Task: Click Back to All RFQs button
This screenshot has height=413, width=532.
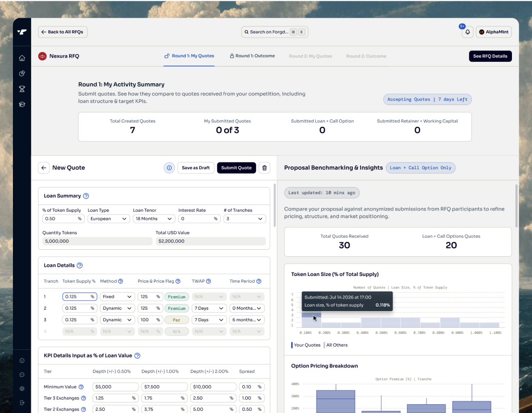Action: click(63, 32)
